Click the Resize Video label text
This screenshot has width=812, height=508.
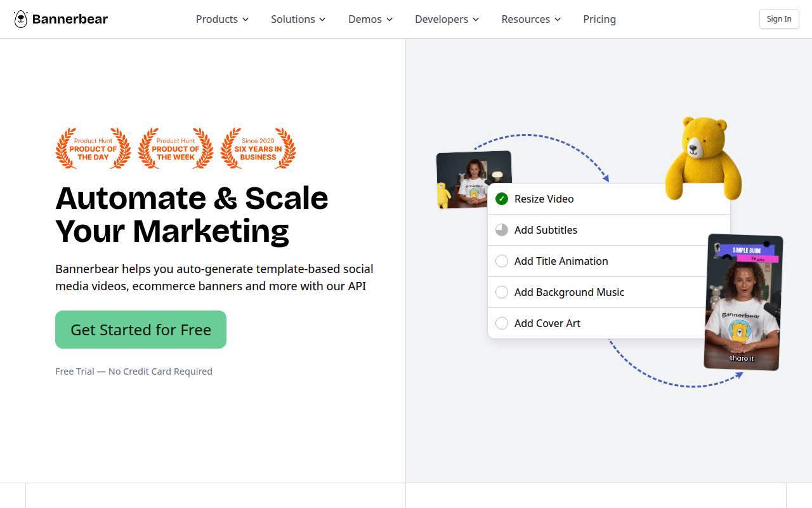544,199
